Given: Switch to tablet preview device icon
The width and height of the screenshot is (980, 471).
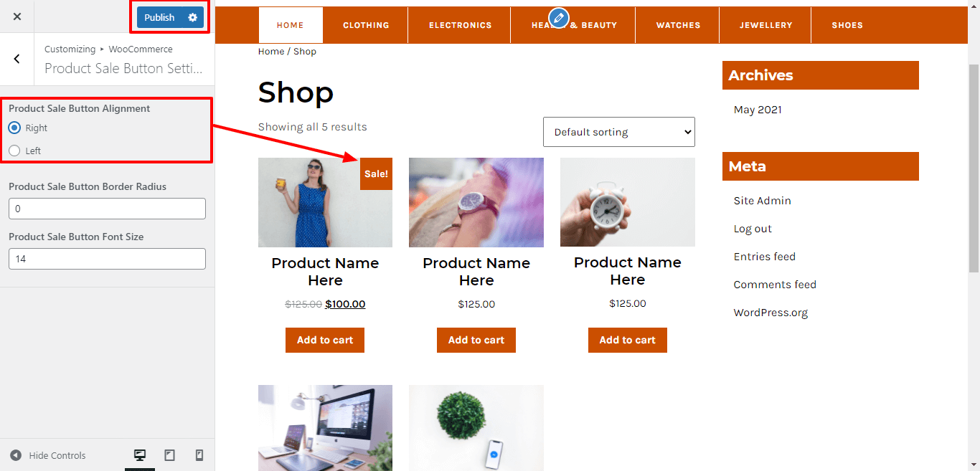Looking at the screenshot, I should coord(170,455).
